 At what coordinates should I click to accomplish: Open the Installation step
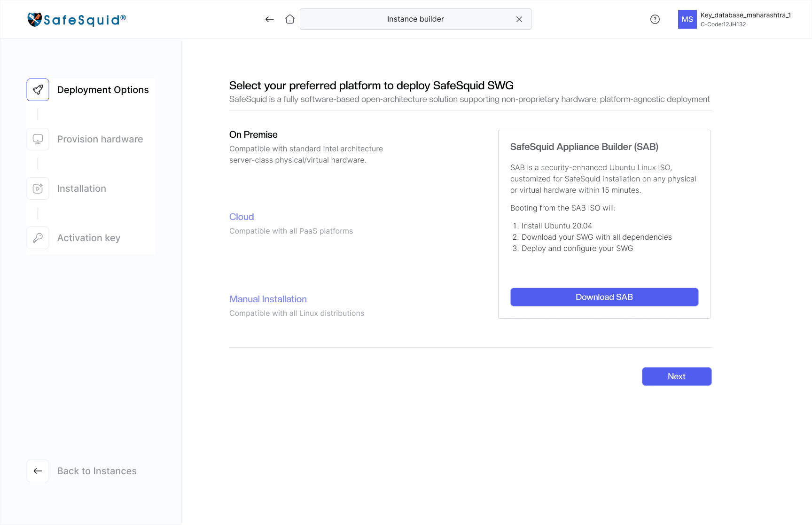click(x=82, y=188)
